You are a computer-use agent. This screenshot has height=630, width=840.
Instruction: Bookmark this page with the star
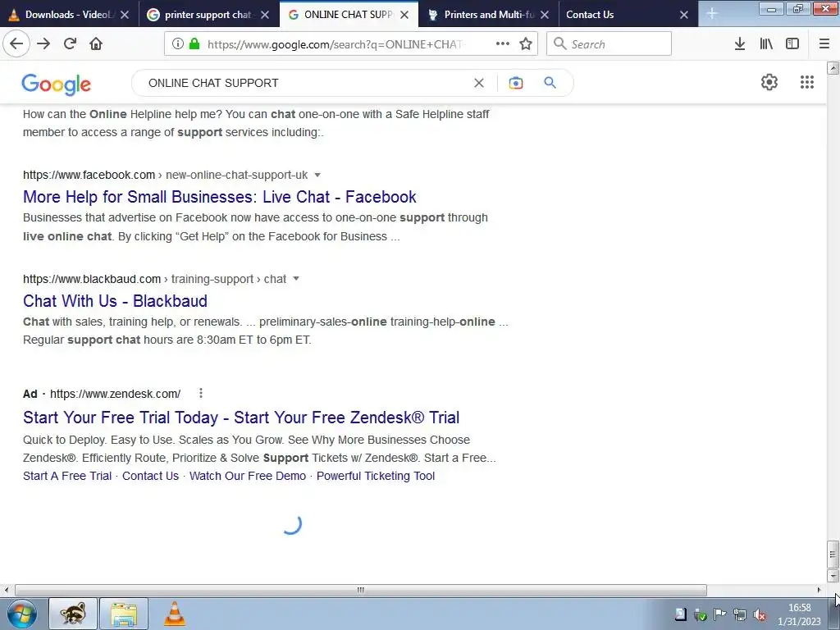coord(526,43)
